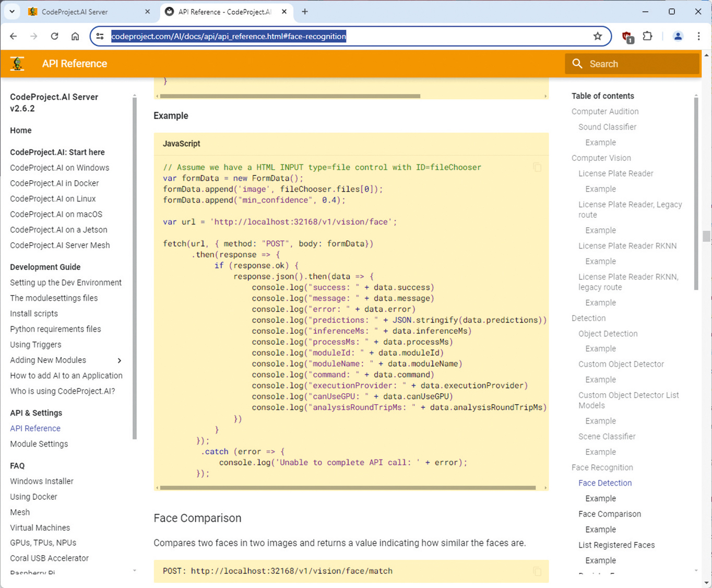The height and width of the screenshot is (588, 712).
Task: Open CodeProject.AI on a Jetson
Action: 58,230
